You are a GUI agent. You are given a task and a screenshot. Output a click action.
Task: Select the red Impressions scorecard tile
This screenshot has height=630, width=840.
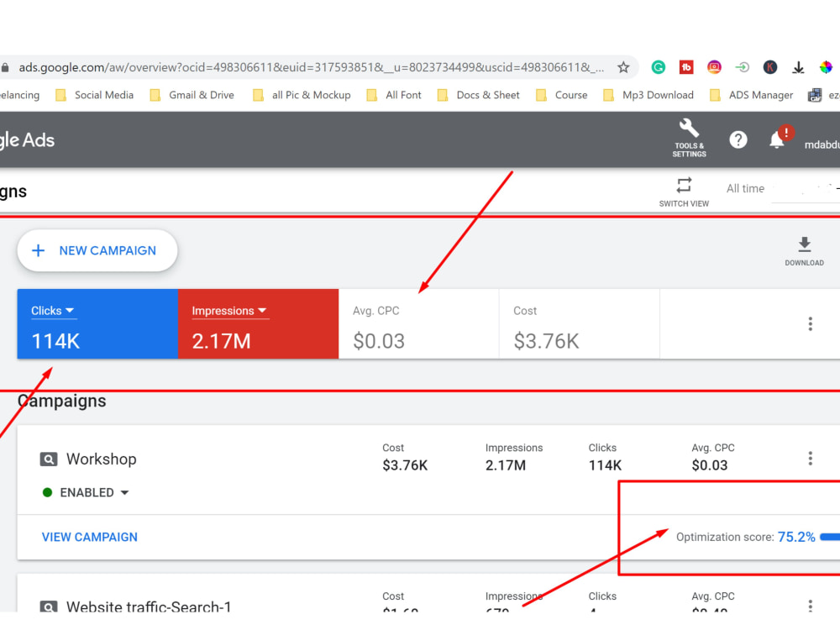[x=258, y=323]
